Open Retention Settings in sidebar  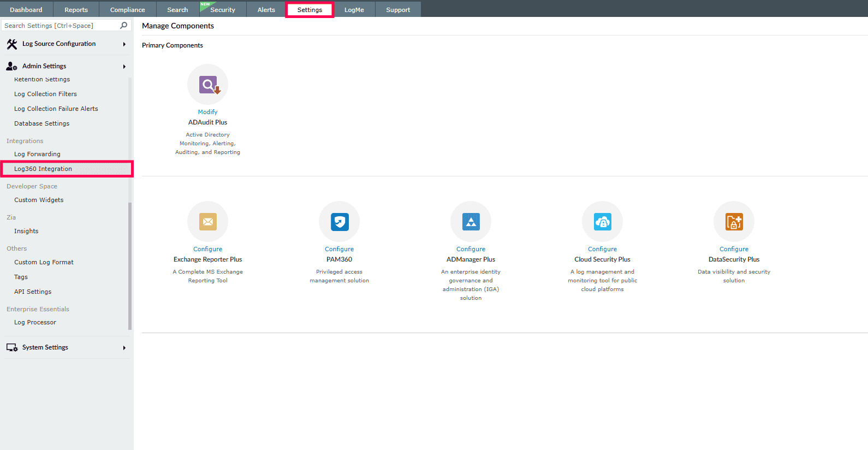pos(42,79)
